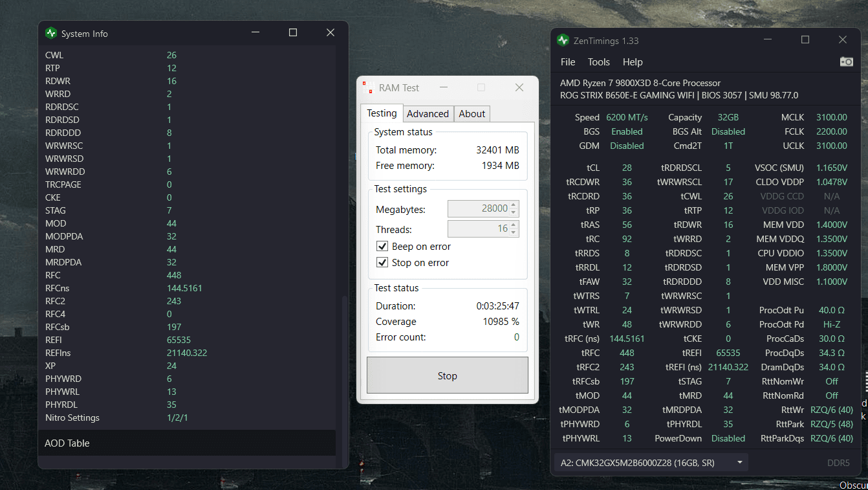Image resolution: width=868 pixels, height=490 pixels.
Task: Click the ProcOdt Pd Hi-Z value
Action: 832,324
